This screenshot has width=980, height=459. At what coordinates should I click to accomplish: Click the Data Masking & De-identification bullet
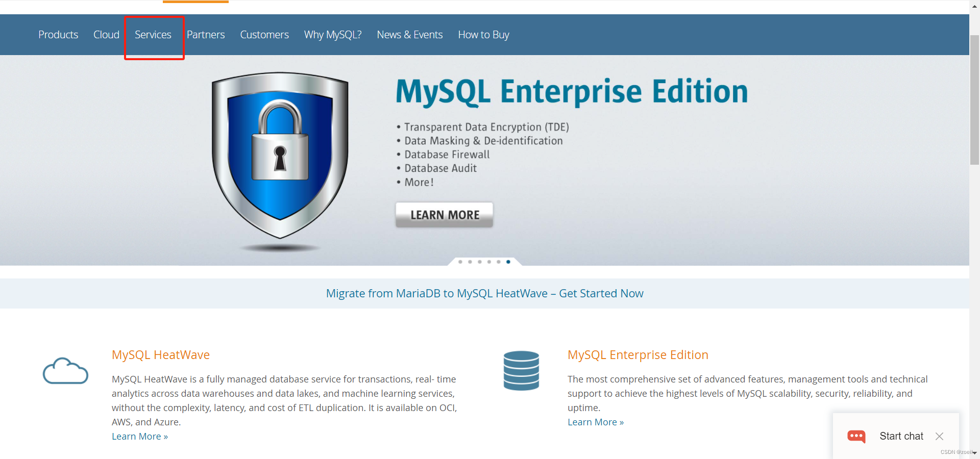[x=483, y=141]
